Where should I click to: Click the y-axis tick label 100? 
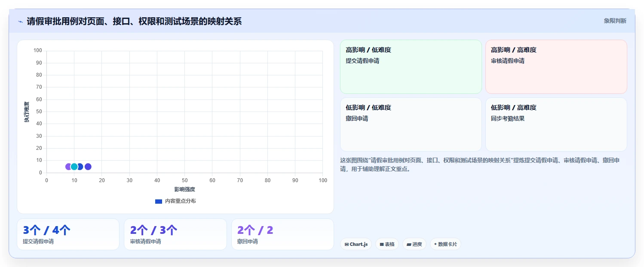[x=37, y=50]
